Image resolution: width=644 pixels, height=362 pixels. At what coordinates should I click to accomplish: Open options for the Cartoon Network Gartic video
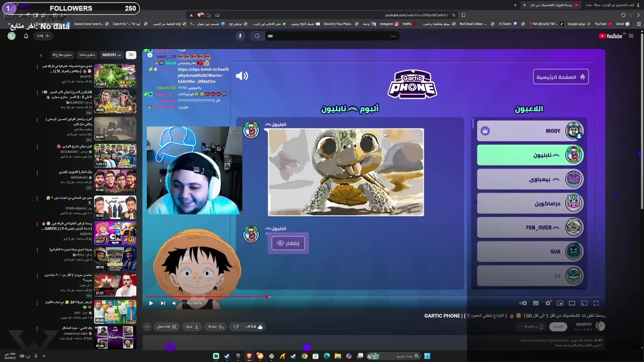[x=37, y=224]
